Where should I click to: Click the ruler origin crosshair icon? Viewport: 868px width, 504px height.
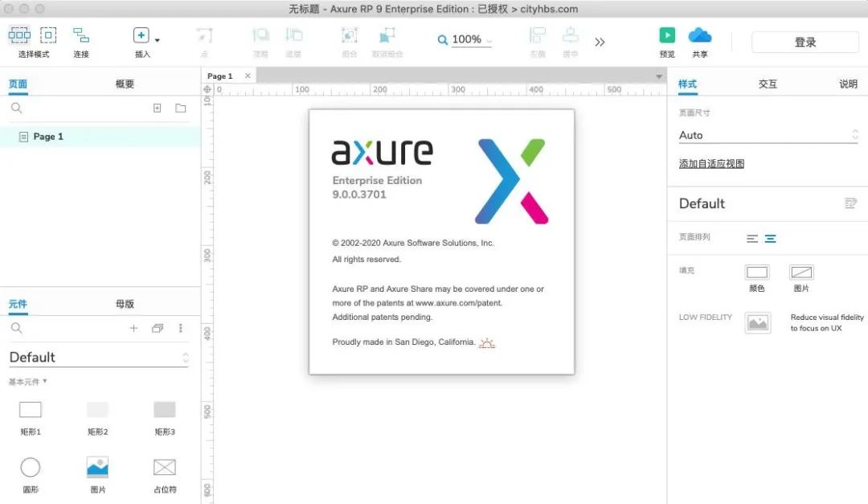point(207,89)
